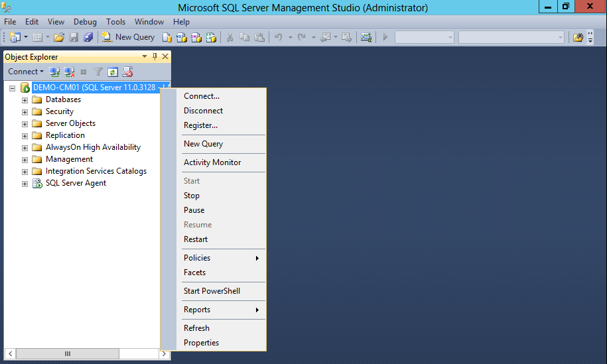607x364 pixels.
Task: Expand the SQL Server Agent node
Action: (x=25, y=184)
